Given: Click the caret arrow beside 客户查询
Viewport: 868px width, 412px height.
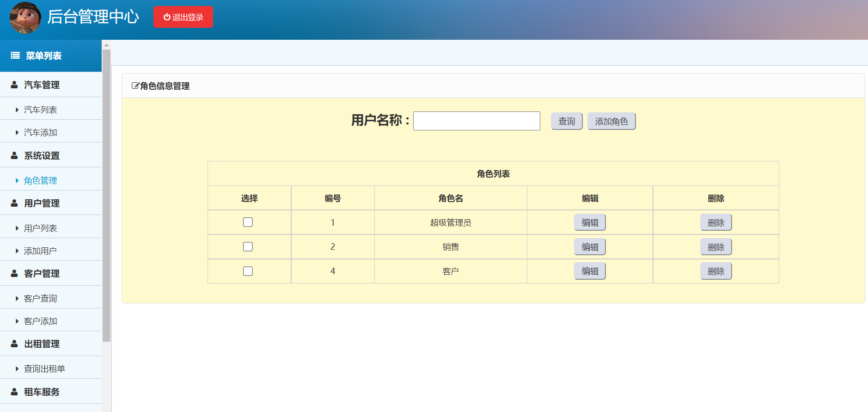Looking at the screenshot, I should (x=17, y=299).
